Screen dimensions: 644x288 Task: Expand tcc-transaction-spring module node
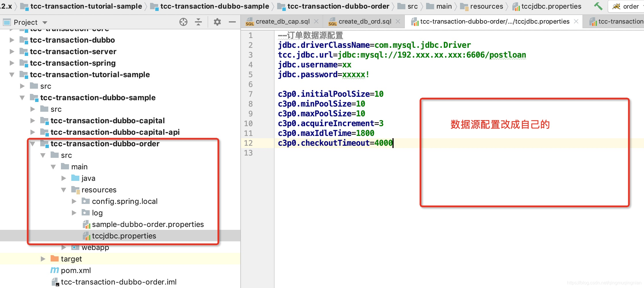[x=12, y=63]
